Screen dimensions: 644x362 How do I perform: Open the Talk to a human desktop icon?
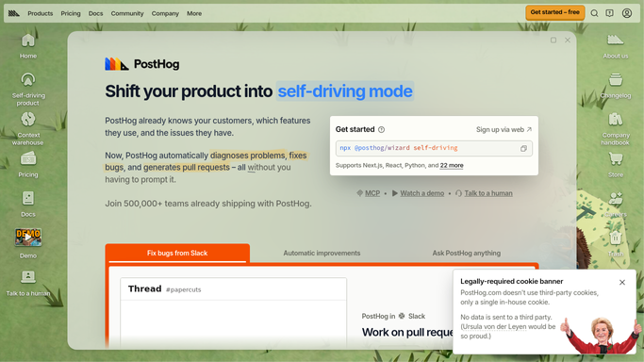pos(28,283)
